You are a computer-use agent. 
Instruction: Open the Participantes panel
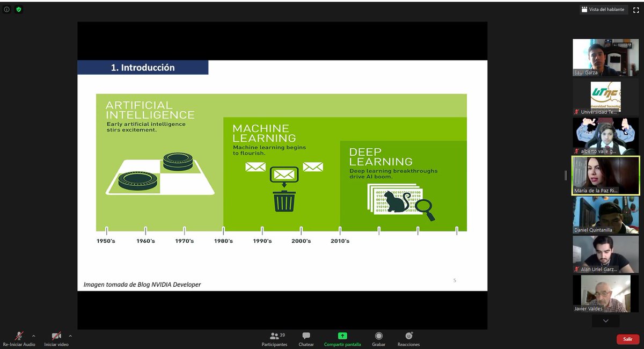(275, 339)
